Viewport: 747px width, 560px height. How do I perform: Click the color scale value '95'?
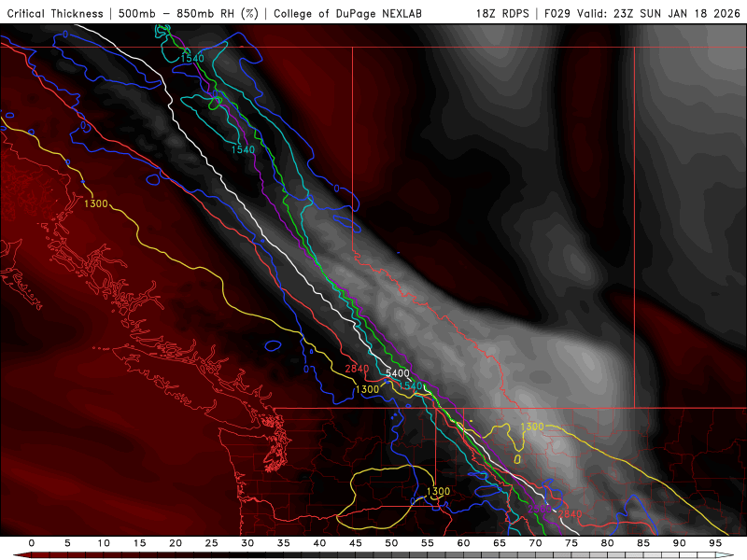(715, 543)
